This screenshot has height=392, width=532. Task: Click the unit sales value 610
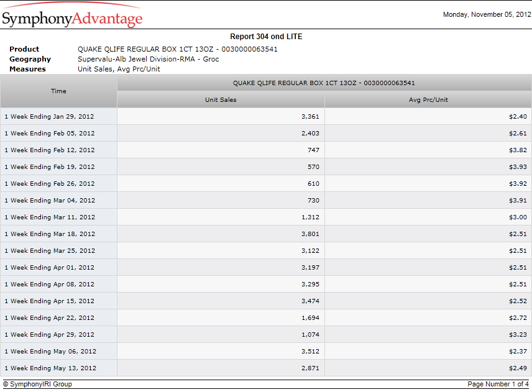pos(313,184)
